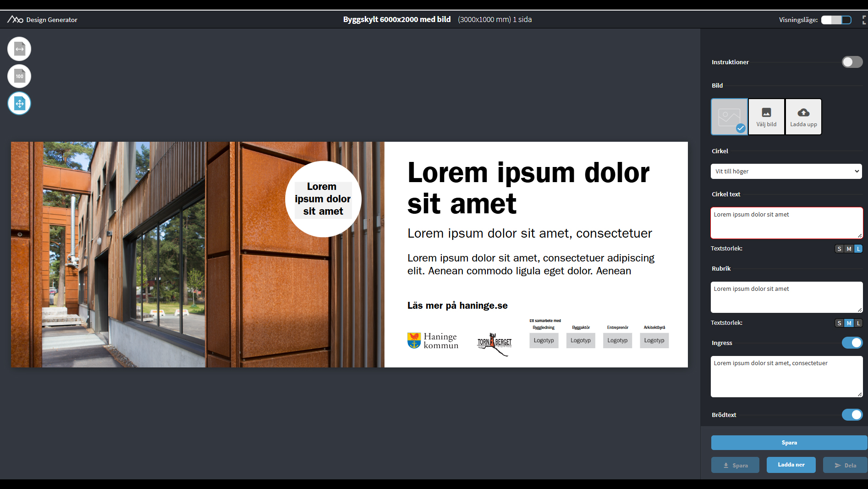Image resolution: width=868 pixels, height=489 pixels.
Task: Turn off the Brödtext toggle
Action: click(x=852, y=415)
